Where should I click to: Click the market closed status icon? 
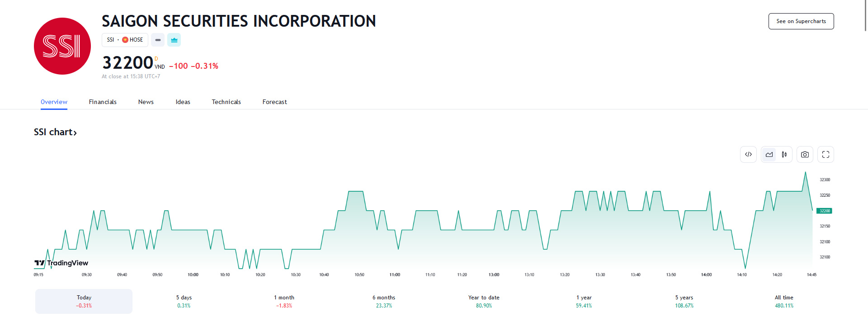click(x=158, y=40)
